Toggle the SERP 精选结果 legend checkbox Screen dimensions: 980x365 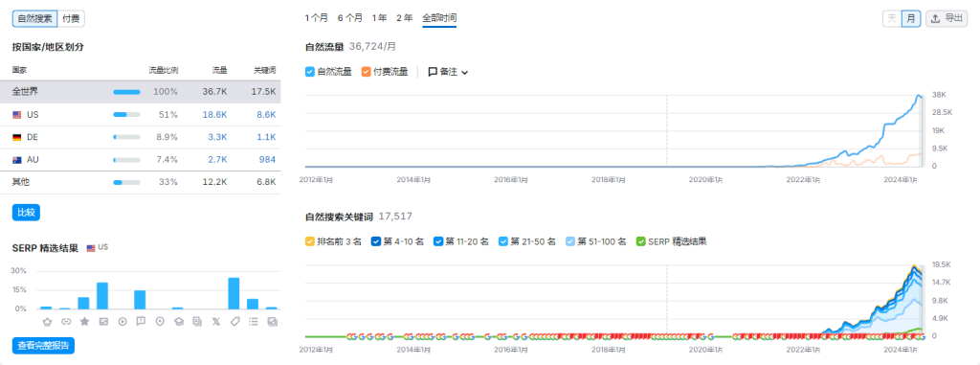[640, 241]
